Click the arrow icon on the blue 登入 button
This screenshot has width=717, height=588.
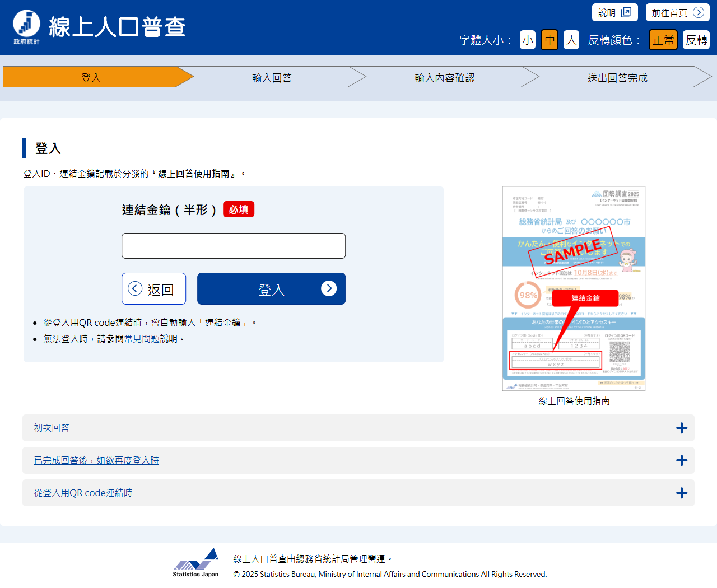tap(329, 288)
